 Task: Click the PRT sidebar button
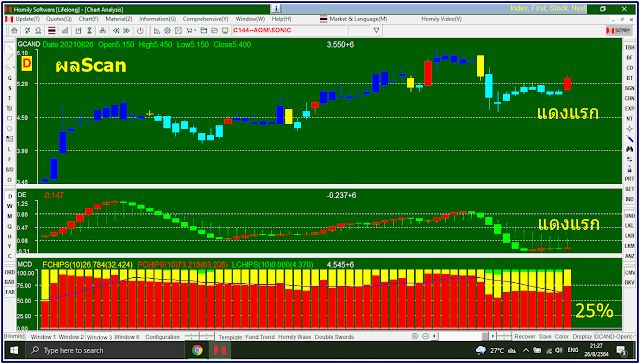630,179
